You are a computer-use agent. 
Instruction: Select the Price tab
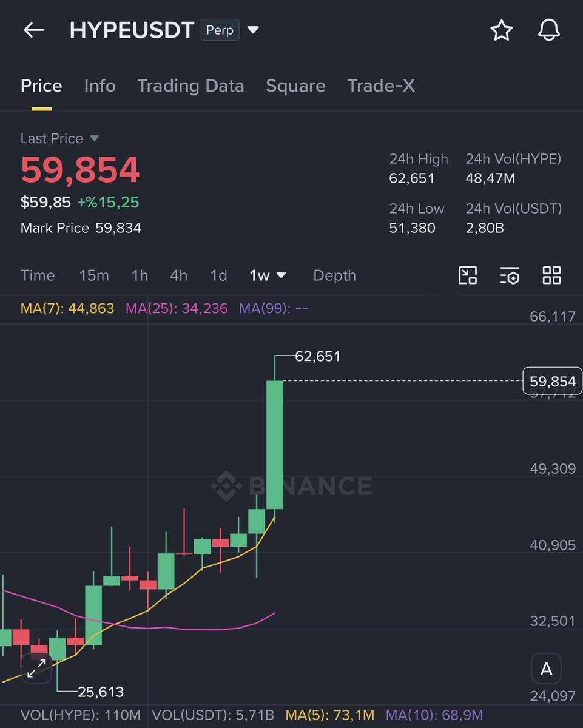(x=41, y=86)
